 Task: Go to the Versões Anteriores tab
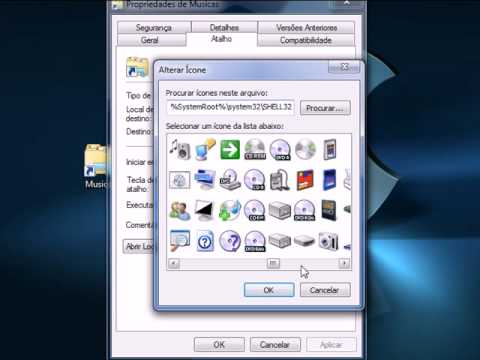(306, 28)
